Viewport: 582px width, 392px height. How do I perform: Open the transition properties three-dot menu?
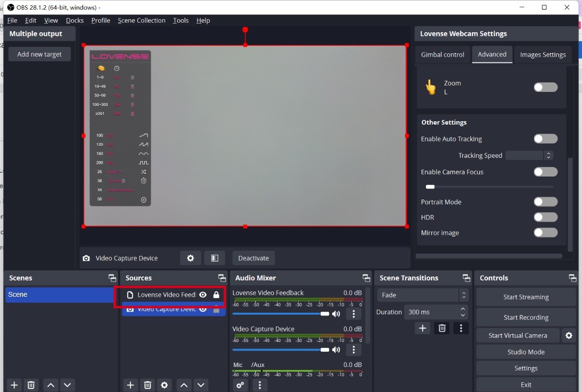point(461,328)
